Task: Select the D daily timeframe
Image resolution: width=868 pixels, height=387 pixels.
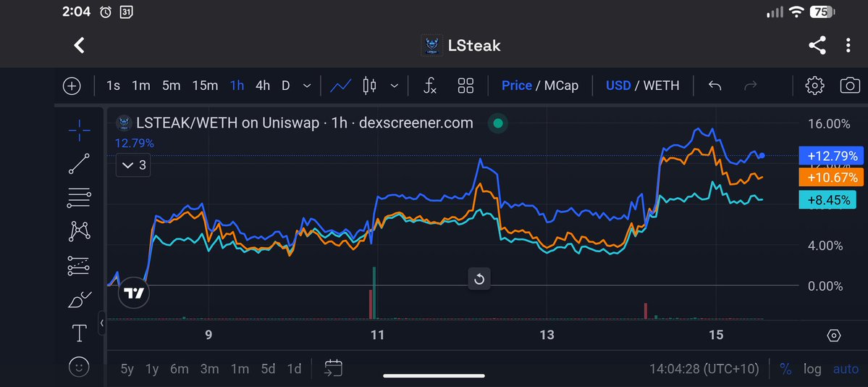Action: tap(286, 86)
